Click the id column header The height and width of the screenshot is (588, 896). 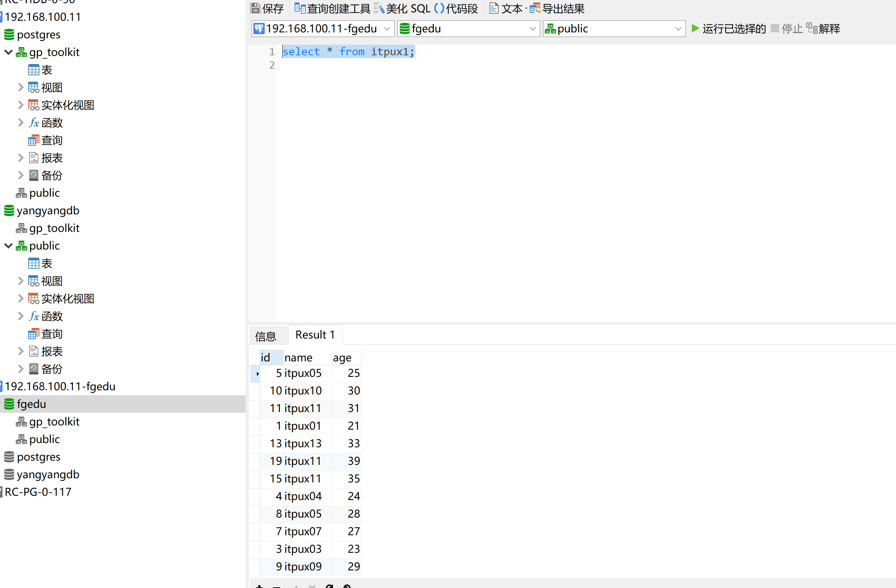coord(271,357)
